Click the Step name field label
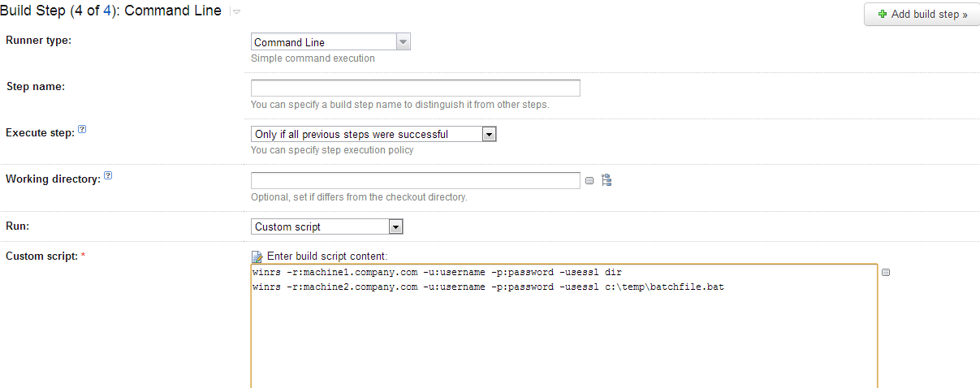This screenshot has width=980, height=388. click(35, 86)
